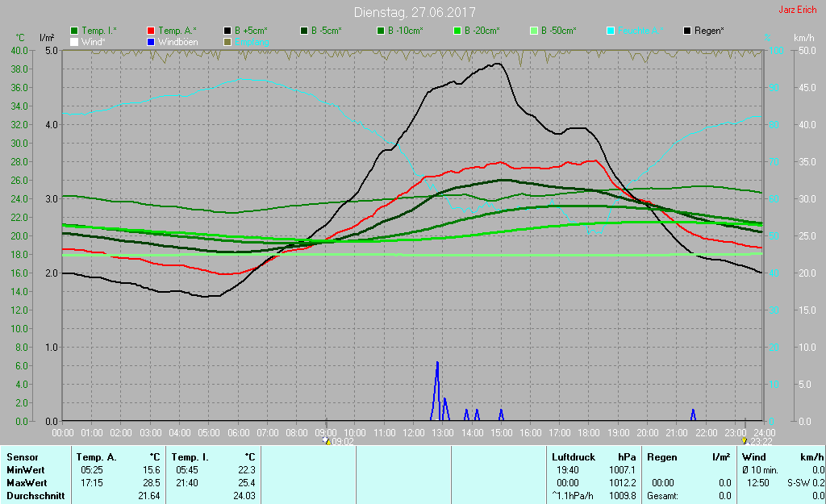
Task: Select the 'B -50cm*' legend label
Action: [x=559, y=31]
